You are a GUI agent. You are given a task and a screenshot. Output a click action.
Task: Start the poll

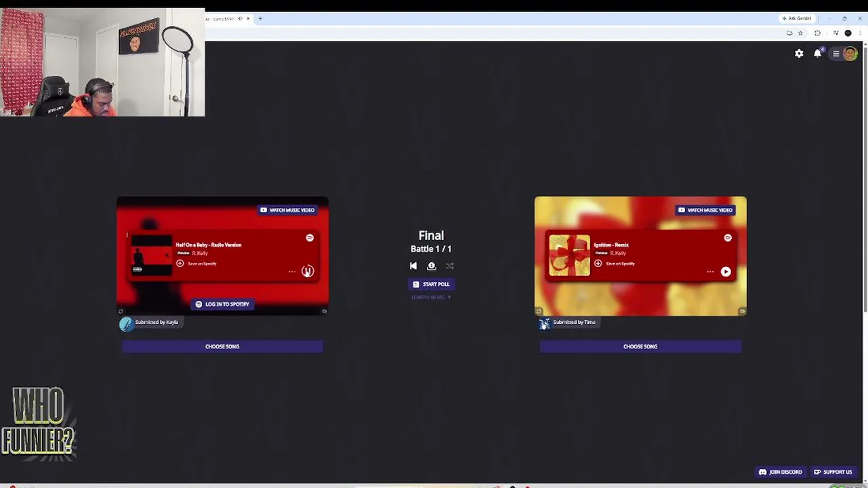[x=432, y=284]
